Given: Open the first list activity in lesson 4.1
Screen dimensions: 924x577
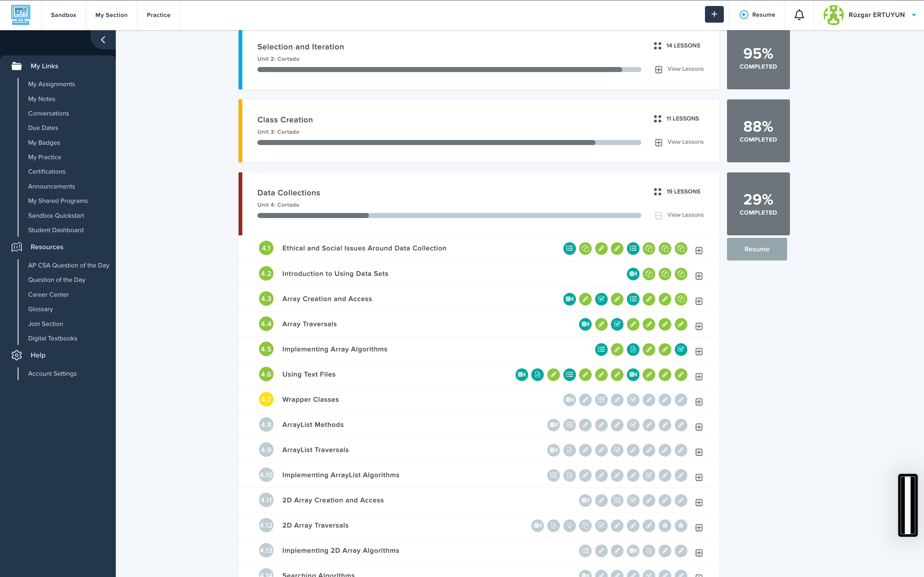Looking at the screenshot, I should point(569,249).
